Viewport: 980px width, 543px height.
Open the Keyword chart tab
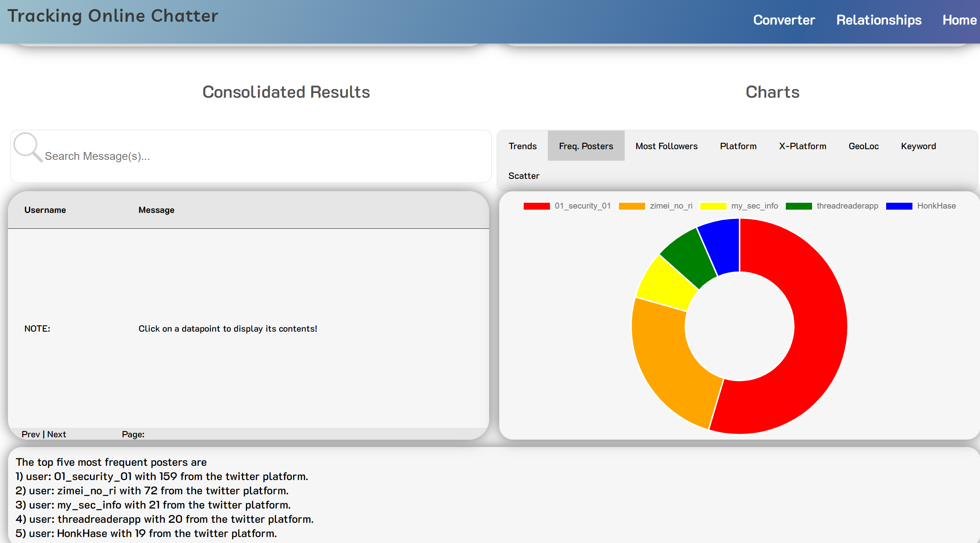click(918, 146)
